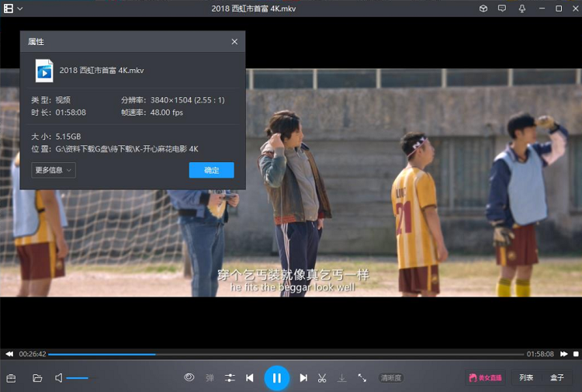This screenshot has height=392, width=582.
Task: Toggle the eye protection mode icon
Action: [x=189, y=378]
